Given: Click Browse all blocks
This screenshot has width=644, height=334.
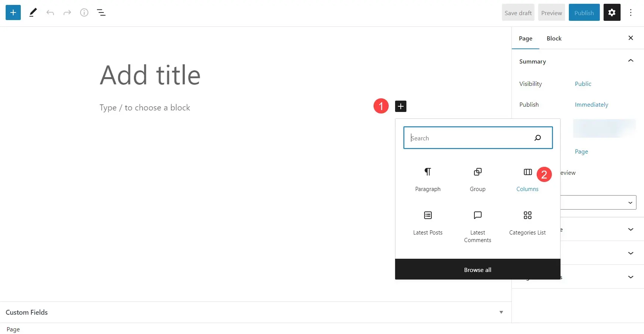Looking at the screenshot, I should click(x=477, y=269).
